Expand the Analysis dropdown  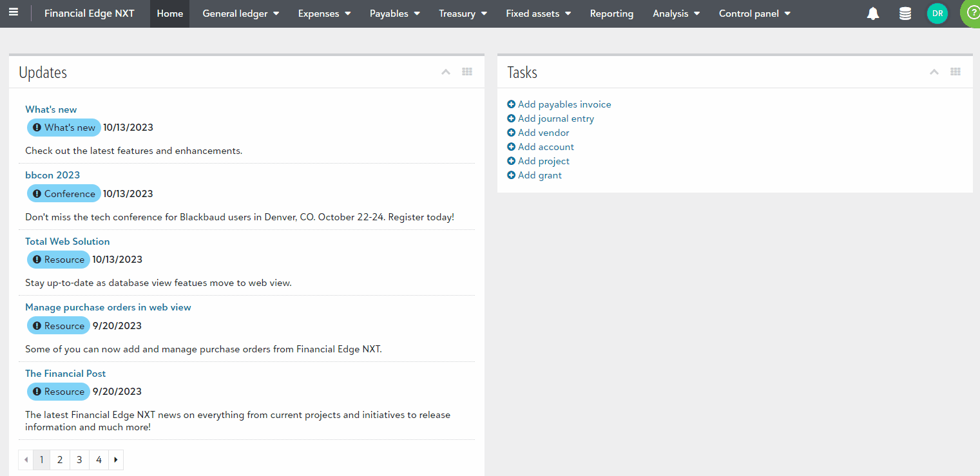(676, 14)
